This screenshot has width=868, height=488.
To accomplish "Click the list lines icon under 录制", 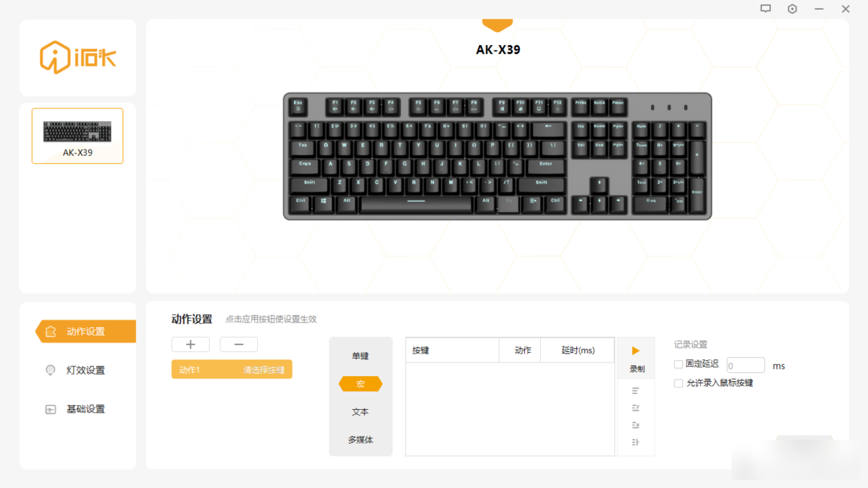I will tap(636, 391).
